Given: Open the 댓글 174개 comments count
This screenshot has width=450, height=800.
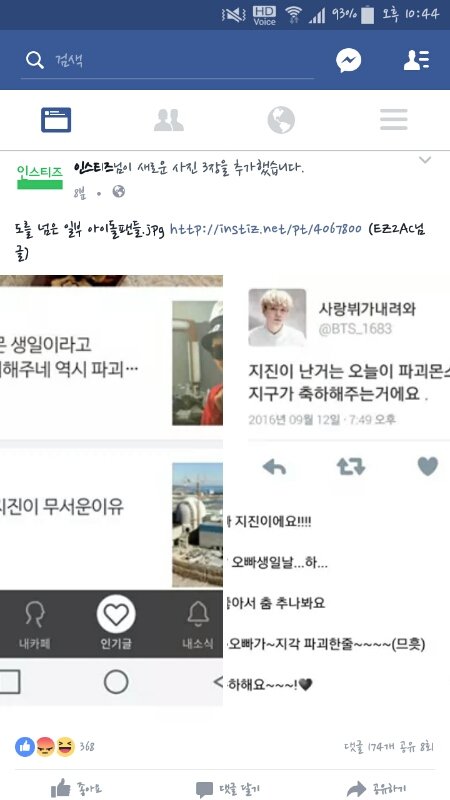Looking at the screenshot, I should pyautogui.click(x=368, y=747).
